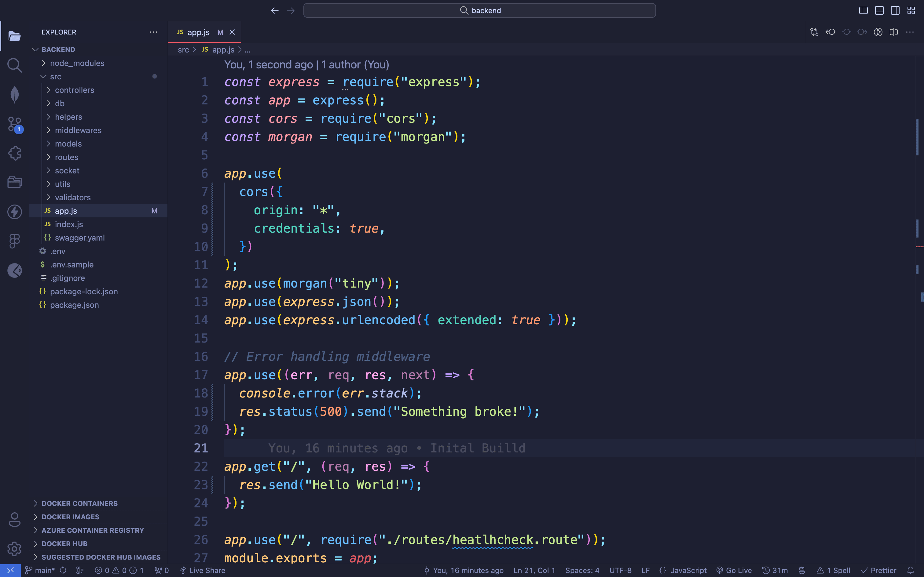924x577 pixels.
Task: Open MongoDB leaf icon view
Action: tap(14, 95)
